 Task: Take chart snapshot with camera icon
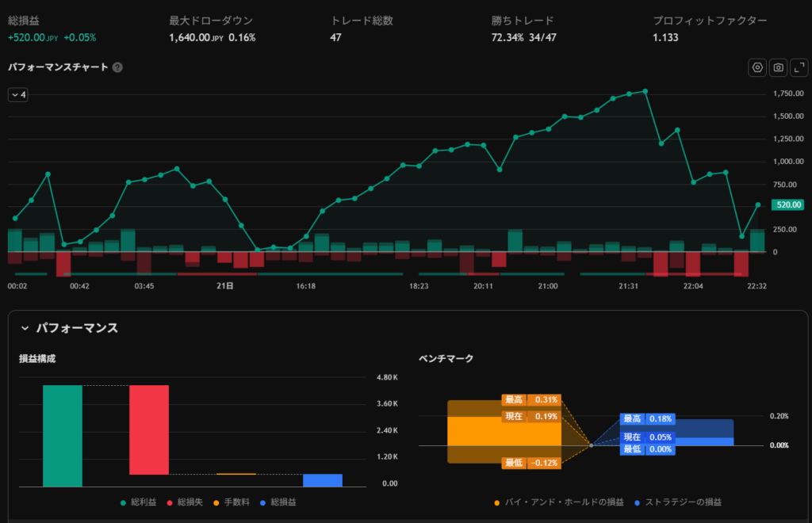point(778,68)
